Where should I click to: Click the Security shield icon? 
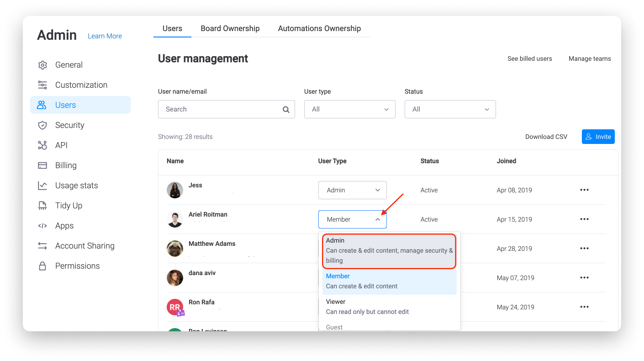42,125
